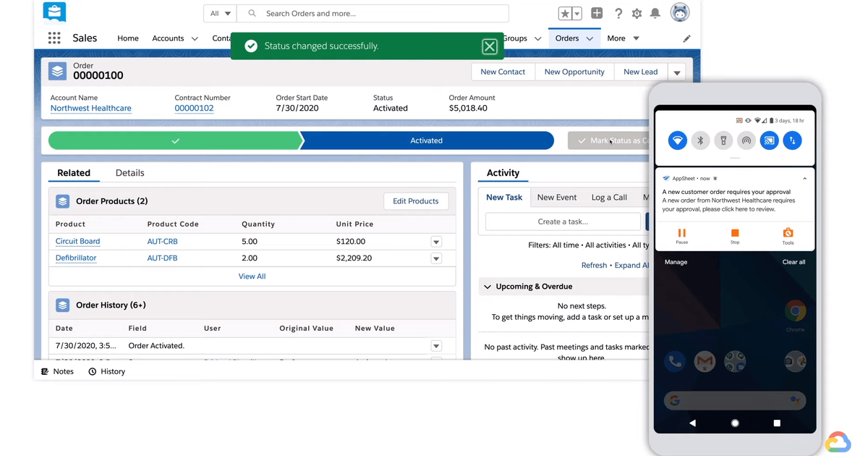The width and height of the screenshot is (868, 456).
Task: Click the Create a task input field
Action: pyautogui.click(x=563, y=221)
